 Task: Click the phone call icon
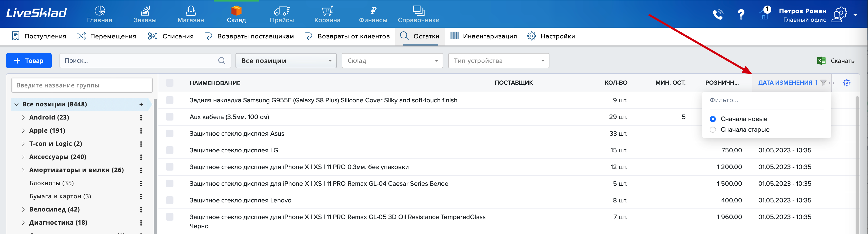(x=718, y=14)
